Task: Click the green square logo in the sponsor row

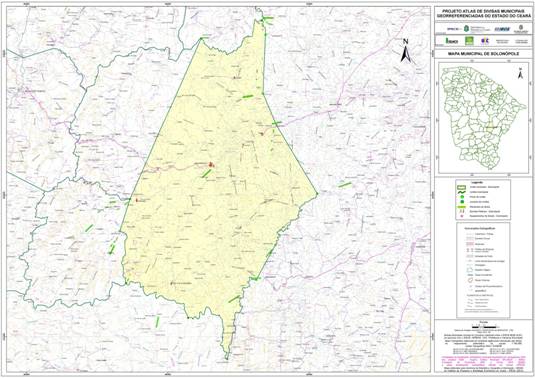Action: click(469, 41)
